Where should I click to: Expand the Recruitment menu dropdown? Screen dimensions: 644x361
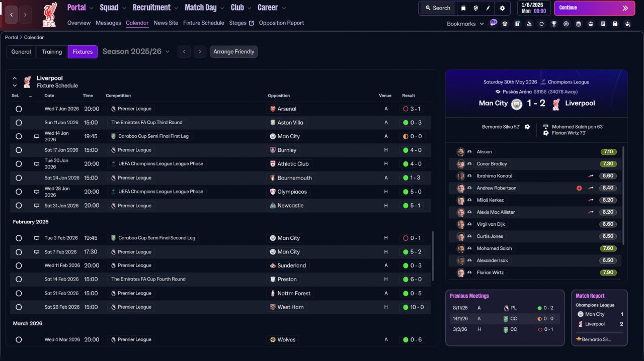[176, 8]
